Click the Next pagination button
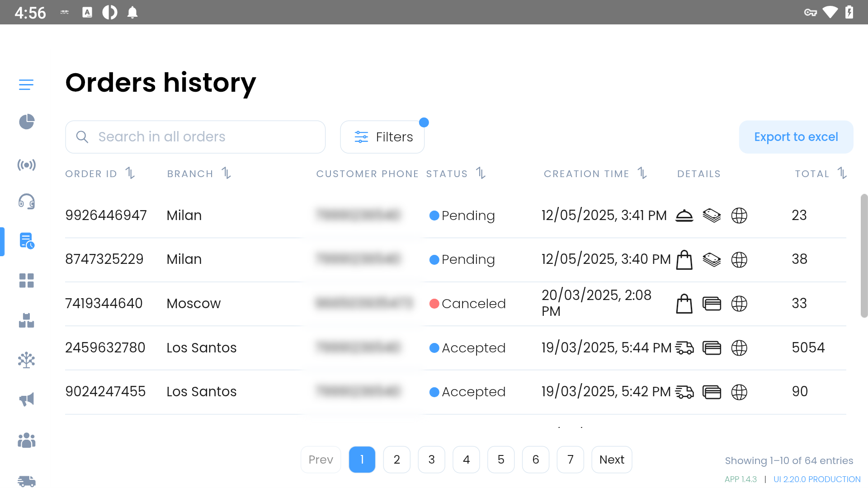The height and width of the screenshot is (488, 868). pos(612,460)
